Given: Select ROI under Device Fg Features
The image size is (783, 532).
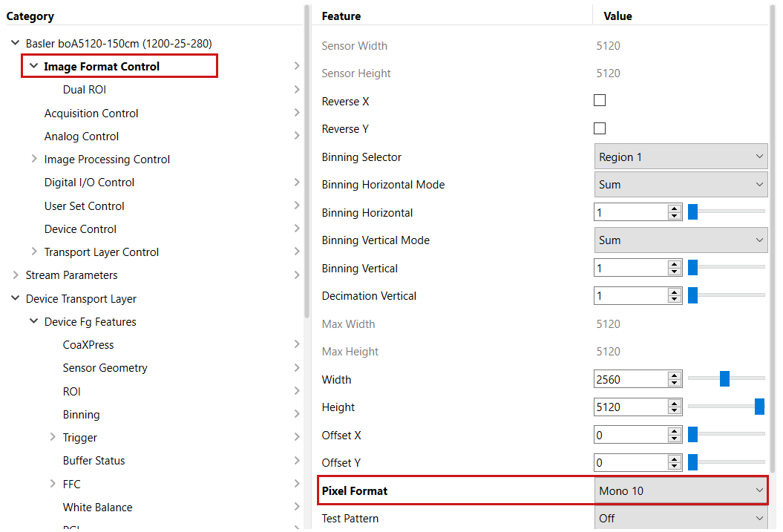Looking at the screenshot, I should [71, 392].
